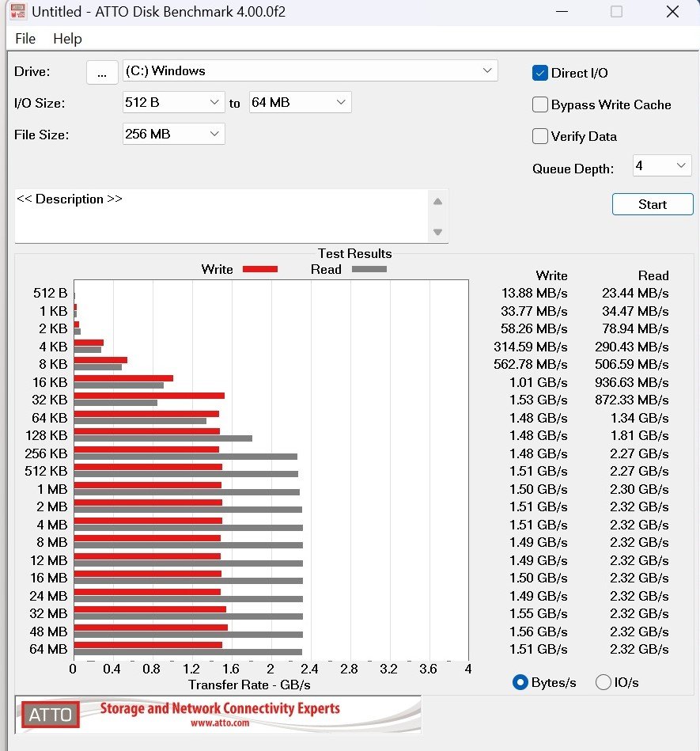Click the 1.81 GB/s read result
This screenshot has height=751, width=700.
640,435
